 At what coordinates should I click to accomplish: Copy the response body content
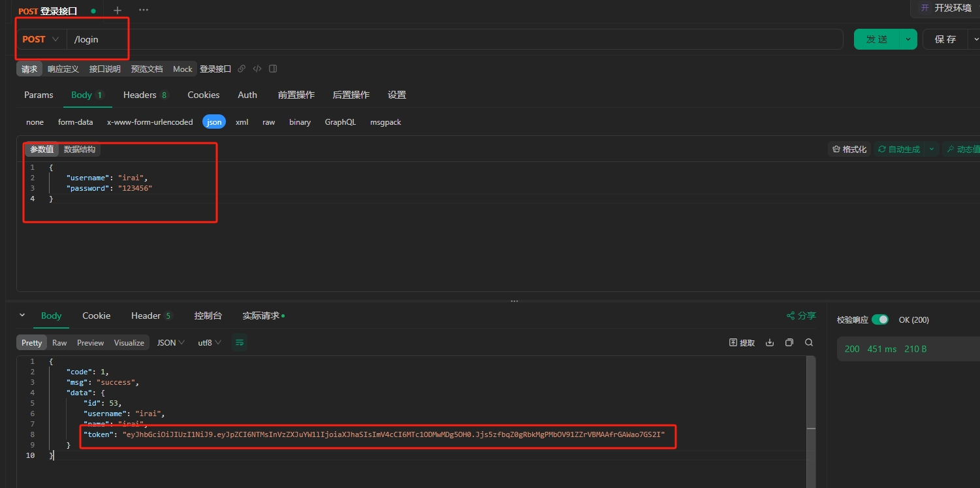point(789,342)
